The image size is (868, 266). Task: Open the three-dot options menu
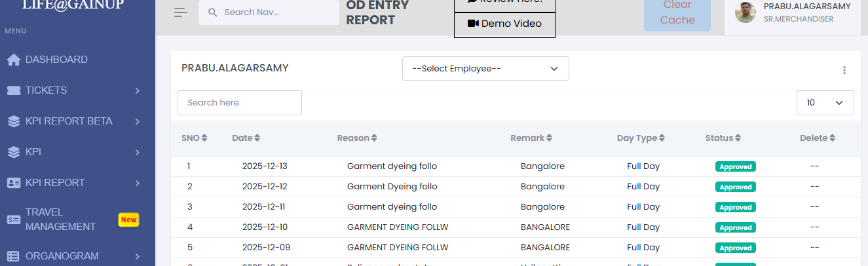tap(844, 70)
